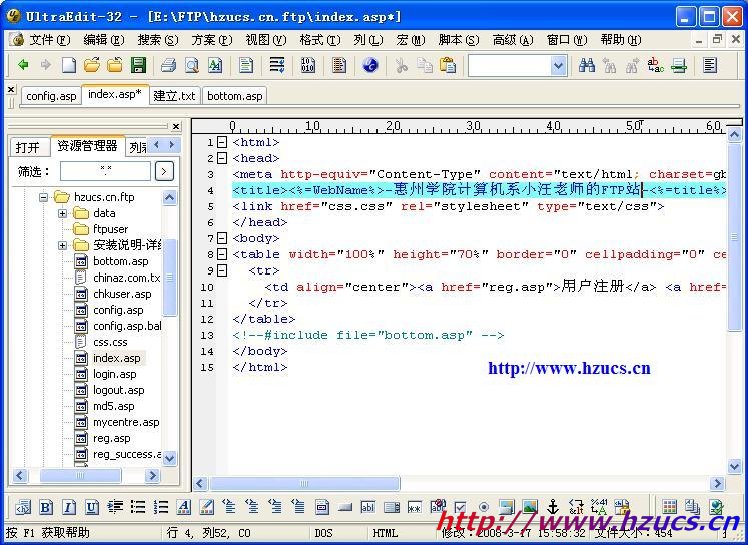
Task: Click the Cut scissors icon
Action: (x=401, y=65)
